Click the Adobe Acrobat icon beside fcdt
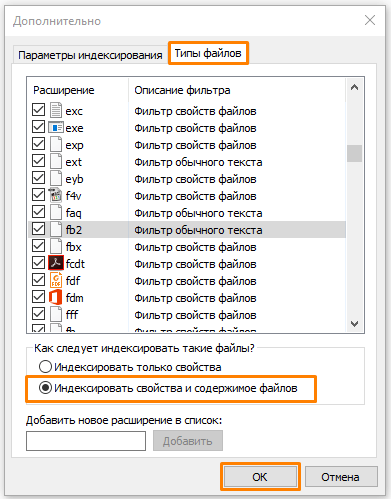 click(56, 263)
